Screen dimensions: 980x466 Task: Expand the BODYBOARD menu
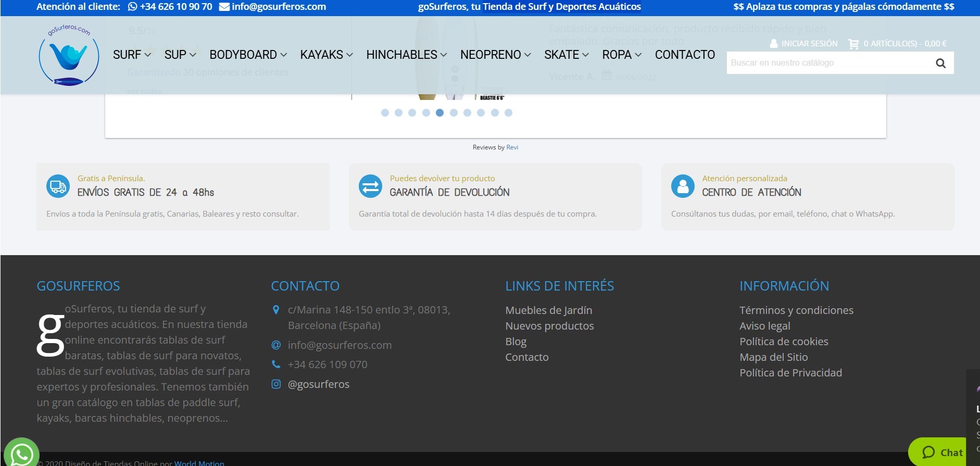(248, 55)
